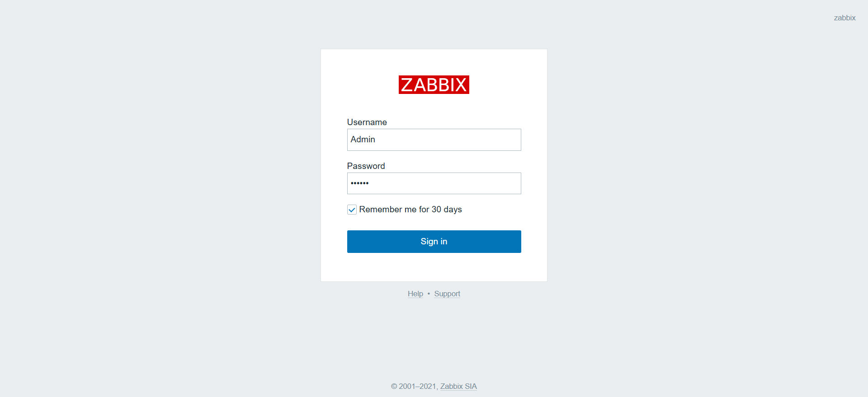Screen dimensions: 868x397
Task: Open the Support link
Action: pos(447,294)
